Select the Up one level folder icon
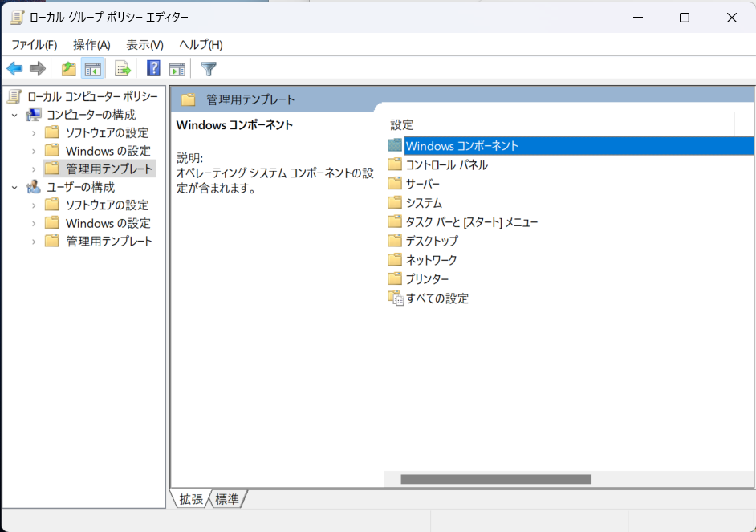This screenshot has width=756, height=532. click(68, 67)
